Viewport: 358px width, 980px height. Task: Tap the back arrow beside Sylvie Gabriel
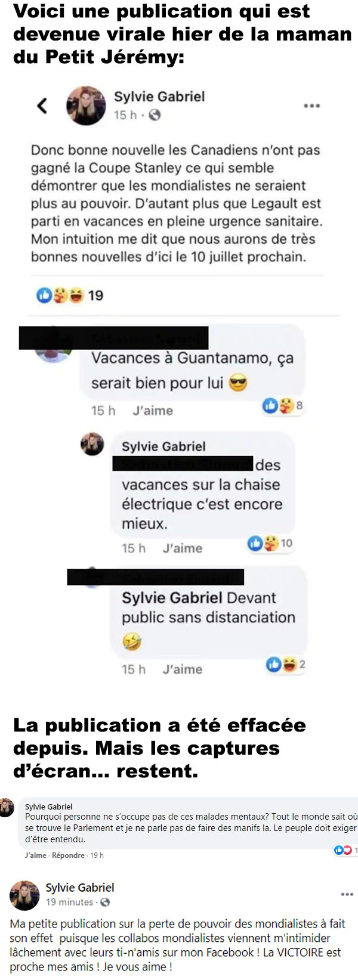42,106
